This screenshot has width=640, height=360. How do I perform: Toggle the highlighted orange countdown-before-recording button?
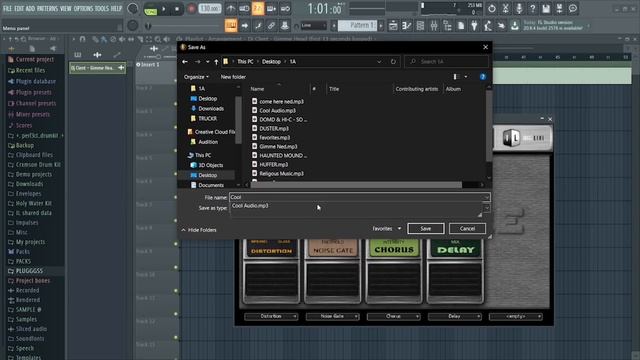258,9
